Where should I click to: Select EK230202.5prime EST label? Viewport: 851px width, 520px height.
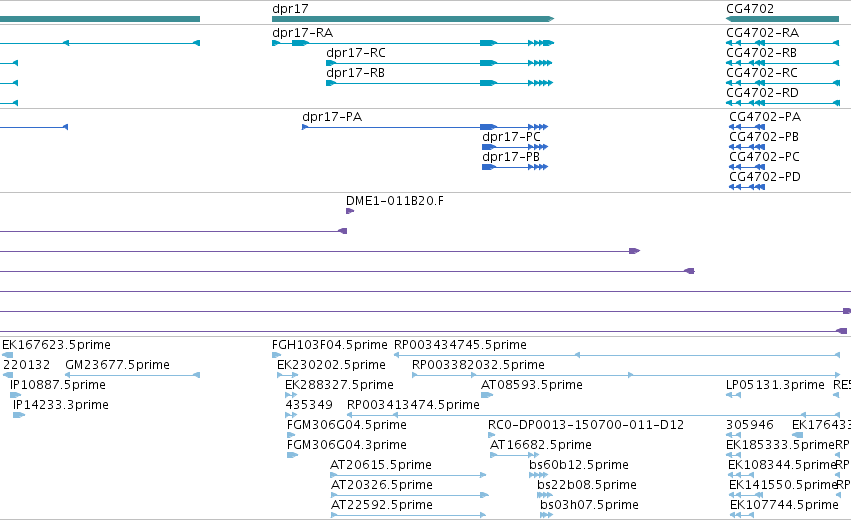coord(331,365)
